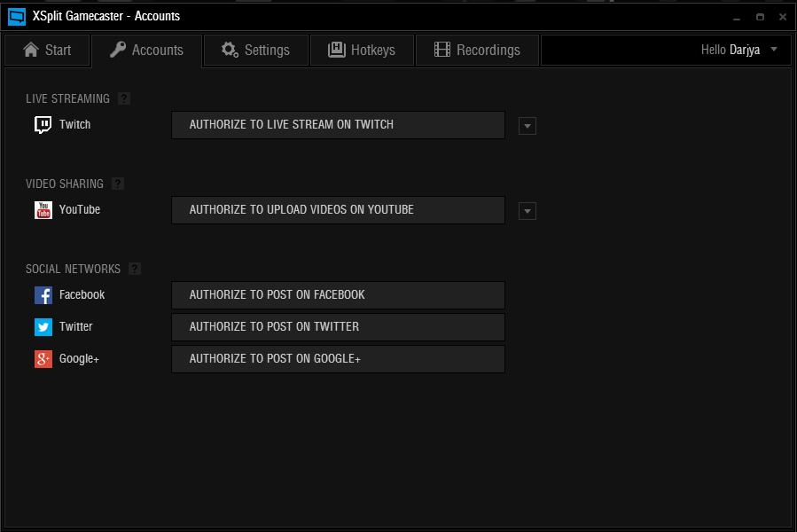Click the Google+ service label
Screen dimensions: 797x532
[x=79, y=358]
